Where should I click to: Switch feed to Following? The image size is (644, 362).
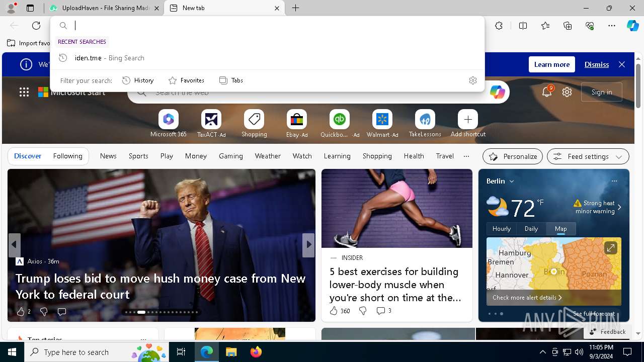(x=67, y=156)
